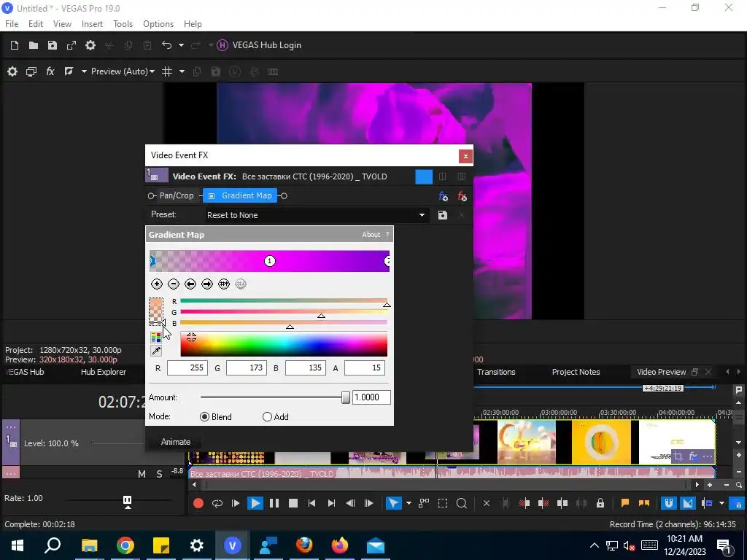Click the redistribute stops icon with upward arrows

(224, 284)
